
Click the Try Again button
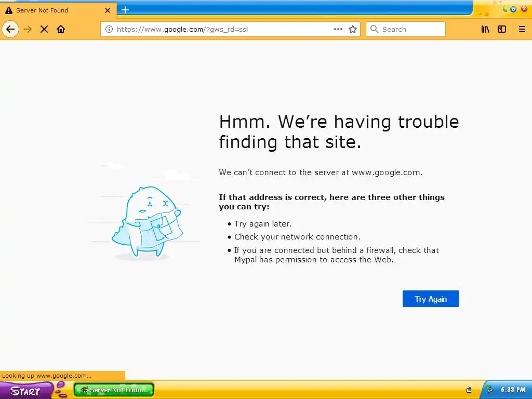point(431,299)
